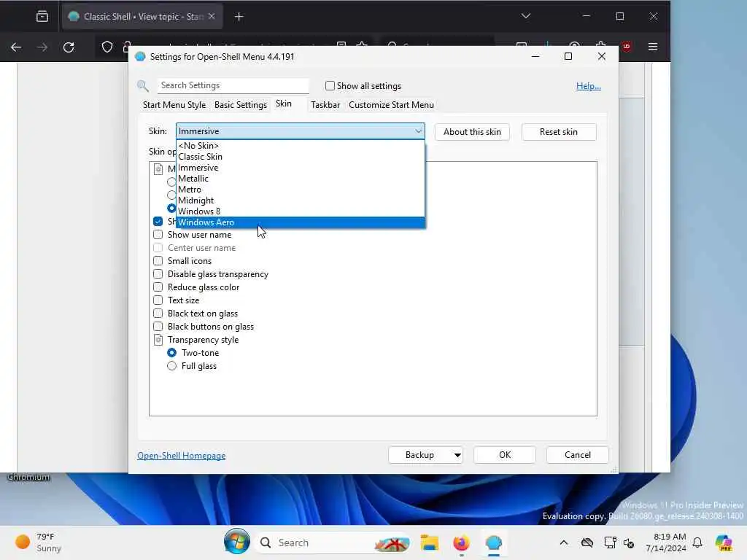The image size is (747, 560).
Task: Select the Two-tone transparency radio button
Action: (172, 353)
